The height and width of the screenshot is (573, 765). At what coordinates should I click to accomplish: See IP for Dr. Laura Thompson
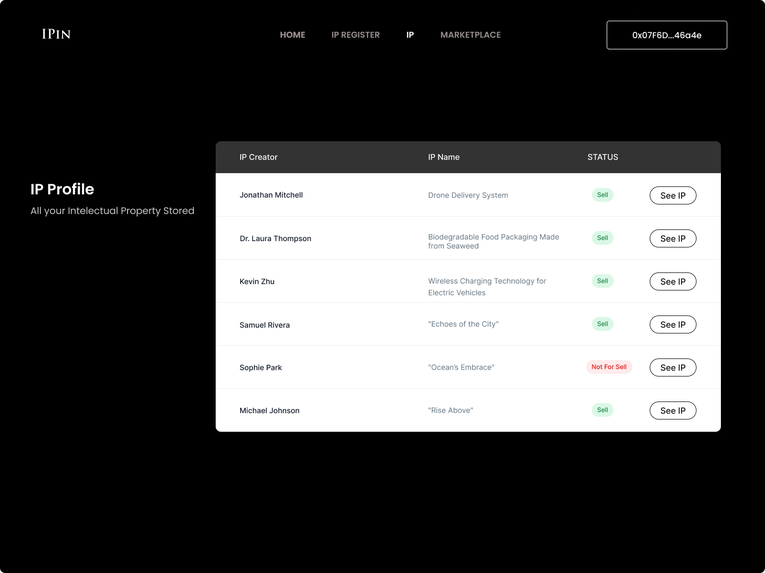(x=673, y=238)
